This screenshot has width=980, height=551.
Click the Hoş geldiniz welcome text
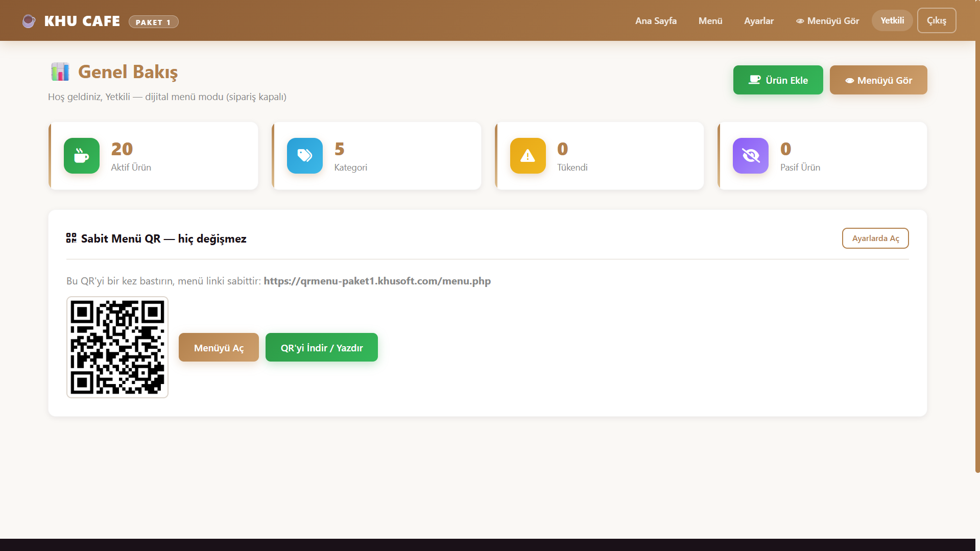pos(167,97)
